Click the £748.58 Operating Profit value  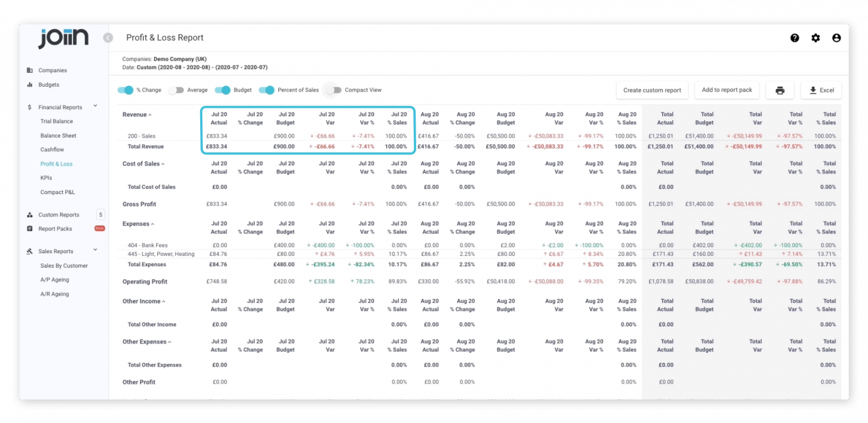pyautogui.click(x=217, y=282)
